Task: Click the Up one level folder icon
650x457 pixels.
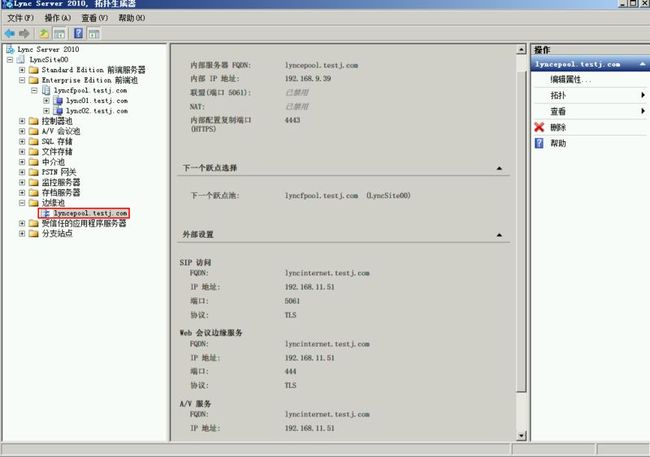Action: [x=44, y=34]
